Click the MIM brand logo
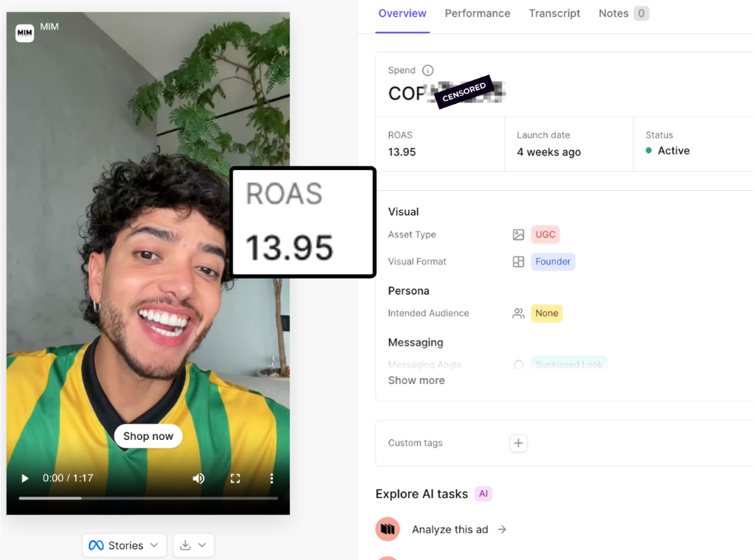755x560 pixels. pyautogui.click(x=24, y=32)
